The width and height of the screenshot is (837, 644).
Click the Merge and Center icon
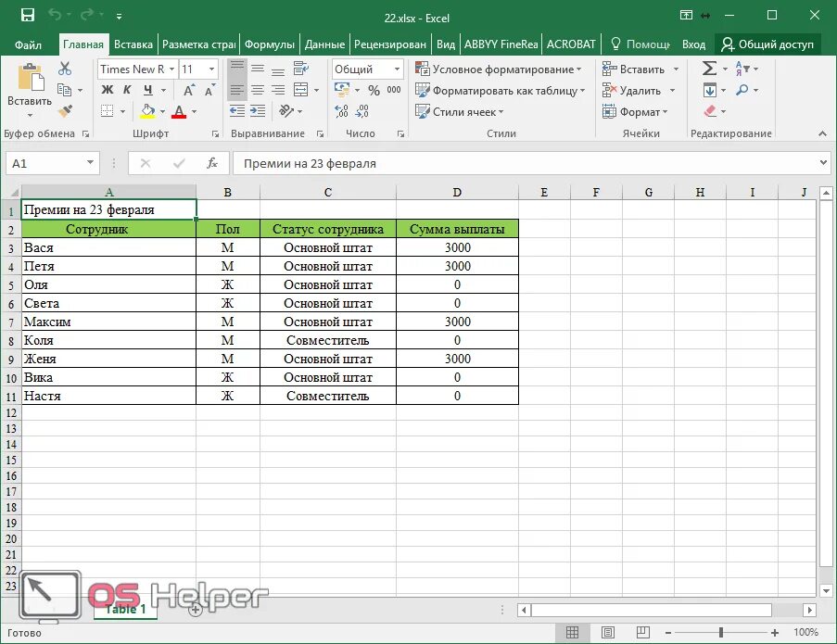point(301,90)
